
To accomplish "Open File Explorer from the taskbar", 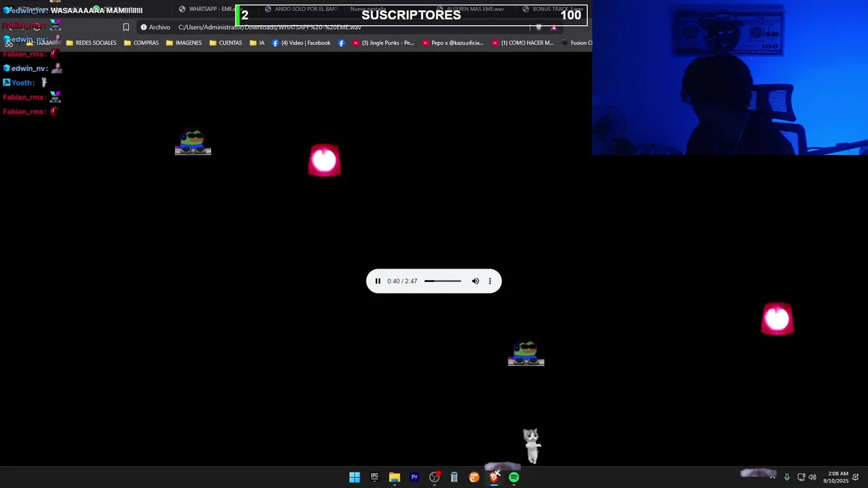I will [395, 477].
